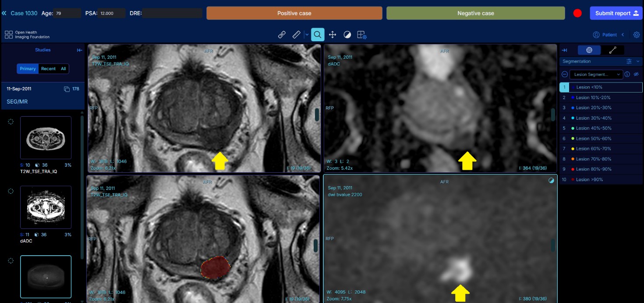Open the dADC series thumbnail
The image size is (644, 303).
46,207
